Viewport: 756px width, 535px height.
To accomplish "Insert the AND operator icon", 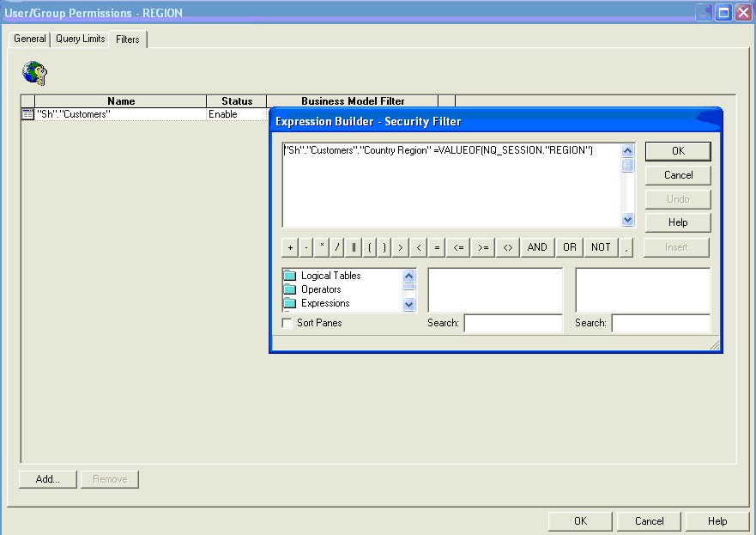I will click(536, 246).
